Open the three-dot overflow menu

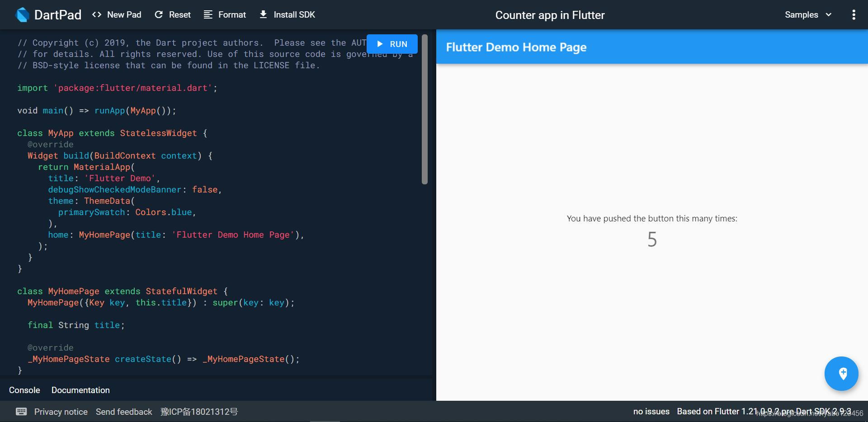tap(854, 15)
